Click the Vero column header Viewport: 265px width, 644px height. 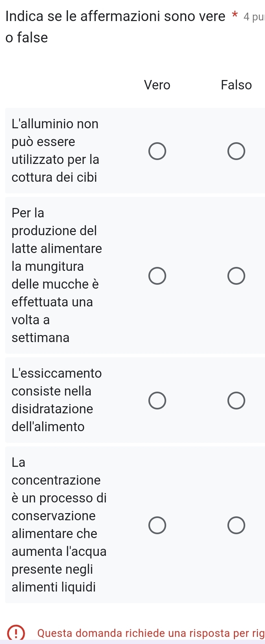point(157,85)
